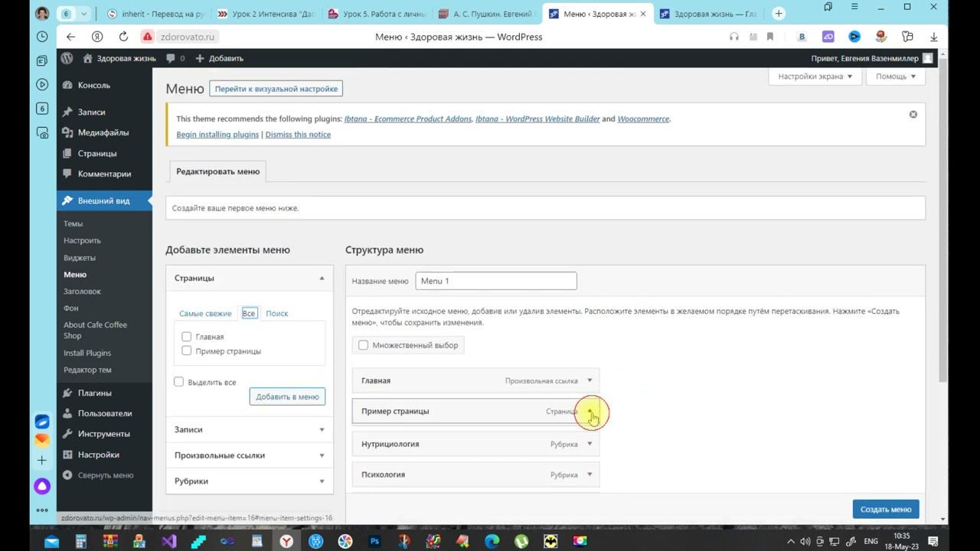Go to Записи in the sidebar
Image resolution: width=980 pixels, height=551 pixels.
pos(91,112)
